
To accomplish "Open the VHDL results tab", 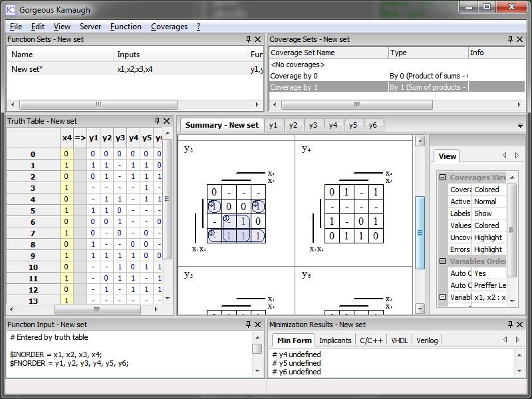I will click(x=400, y=340).
